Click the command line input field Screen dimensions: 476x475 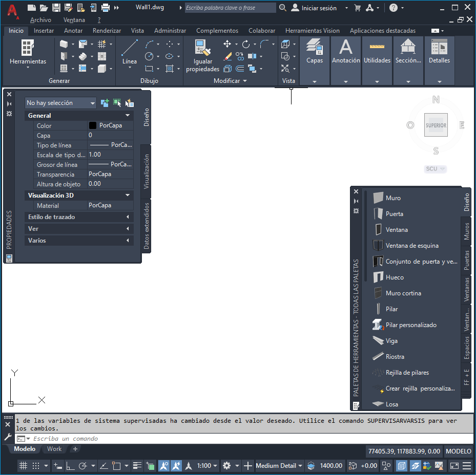243,439
